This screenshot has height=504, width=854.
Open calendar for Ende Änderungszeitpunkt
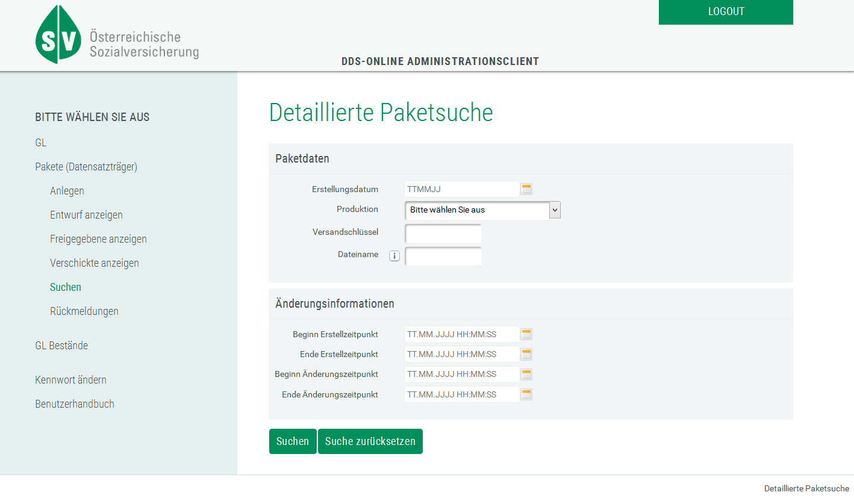click(526, 394)
